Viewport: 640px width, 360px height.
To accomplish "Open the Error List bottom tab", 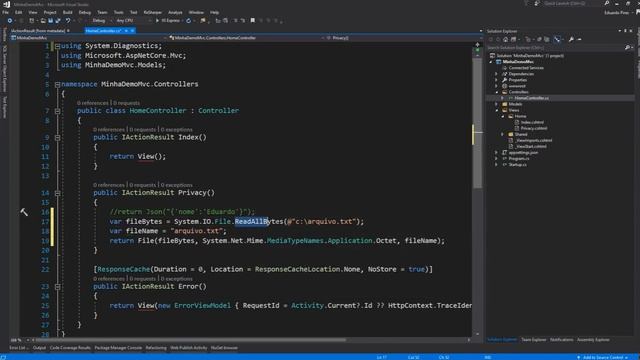I will point(19,348).
